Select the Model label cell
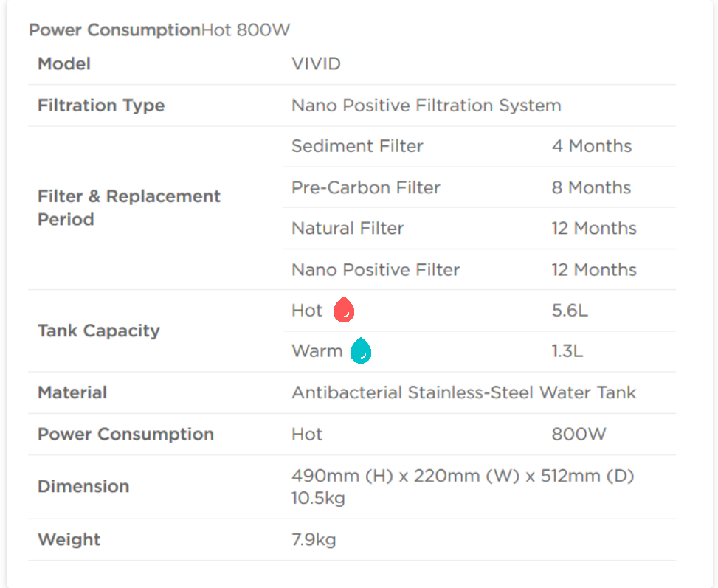This screenshot has height=588, width=718. [x=64, y=63]
